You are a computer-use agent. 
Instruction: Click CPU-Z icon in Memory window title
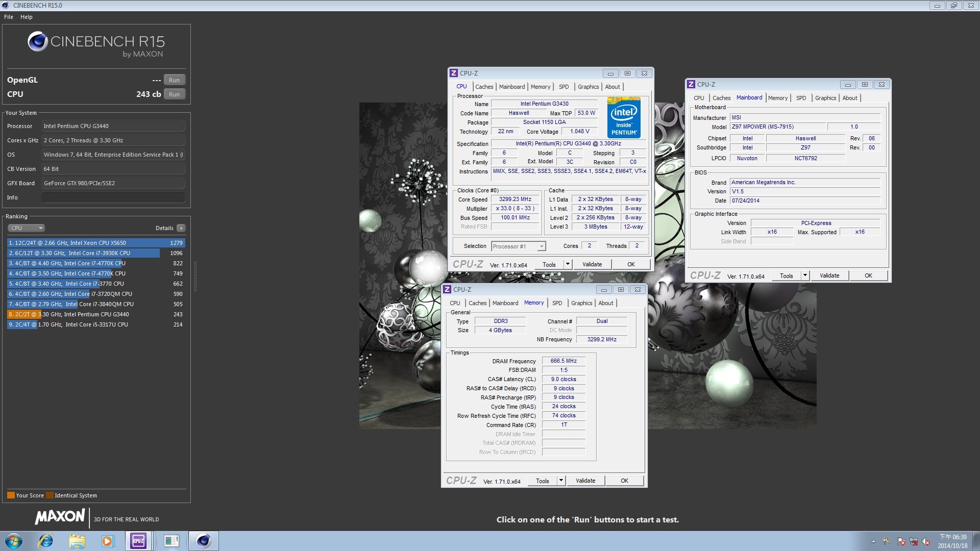[x=447, y=289]
